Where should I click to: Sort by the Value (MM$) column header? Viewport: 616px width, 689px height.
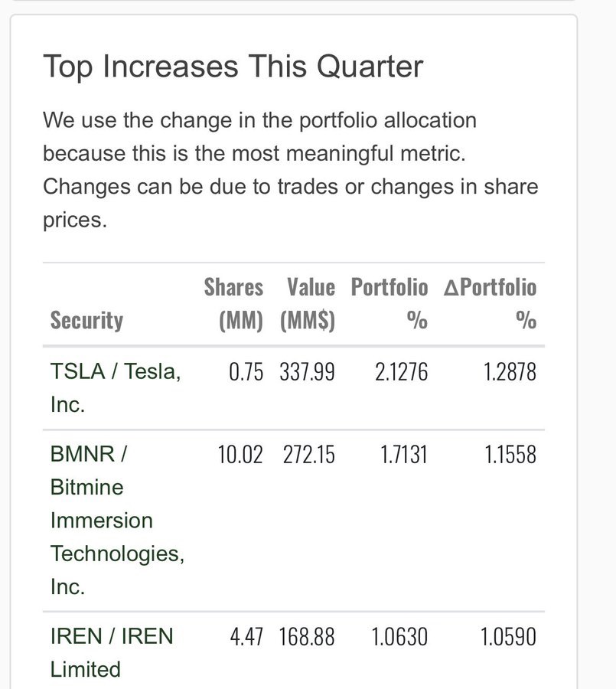(308, 304)
